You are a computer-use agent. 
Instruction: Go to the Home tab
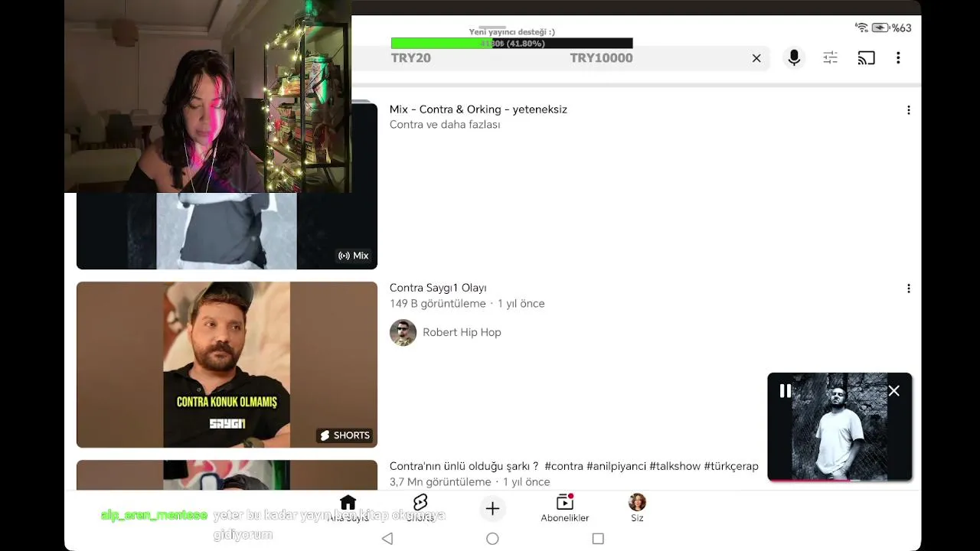click(348, 507)
